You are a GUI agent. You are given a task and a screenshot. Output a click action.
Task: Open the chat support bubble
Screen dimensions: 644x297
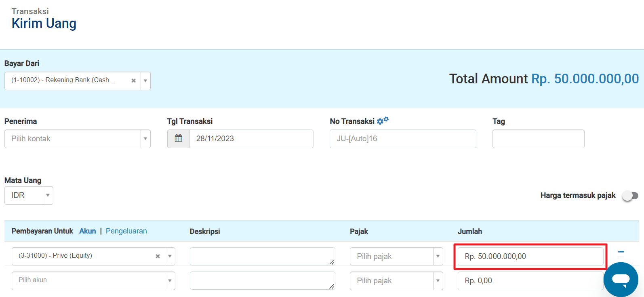coord(621,280)
